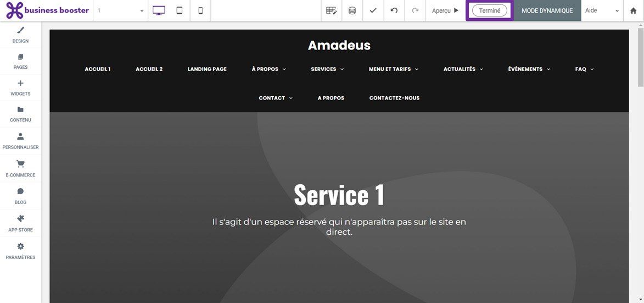Open the page selector dropdown showing 1
This screenshot has width=644, height=303.
pos(120,10)
